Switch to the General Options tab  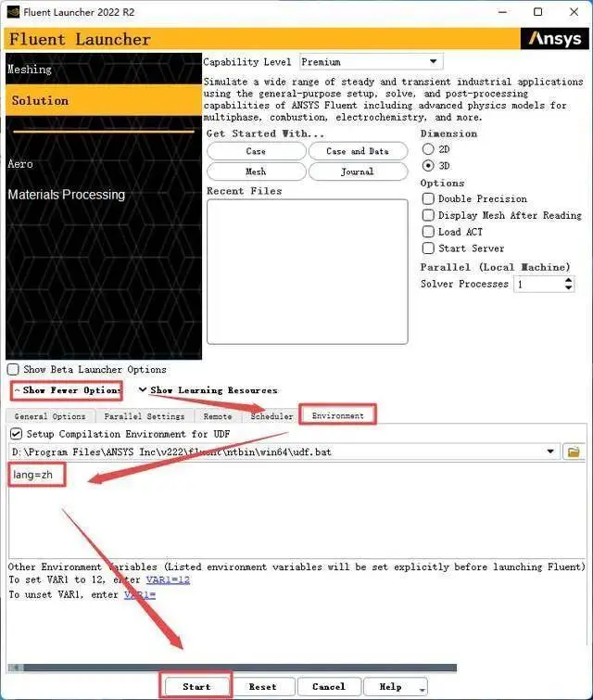(50, 416)
